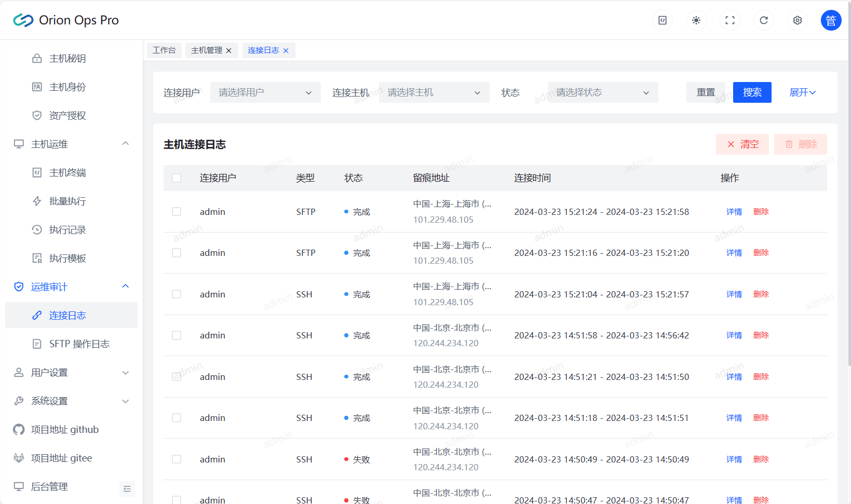
Task: Select the checkbox of the first failed (失败) row
Action: pos(177,459)
